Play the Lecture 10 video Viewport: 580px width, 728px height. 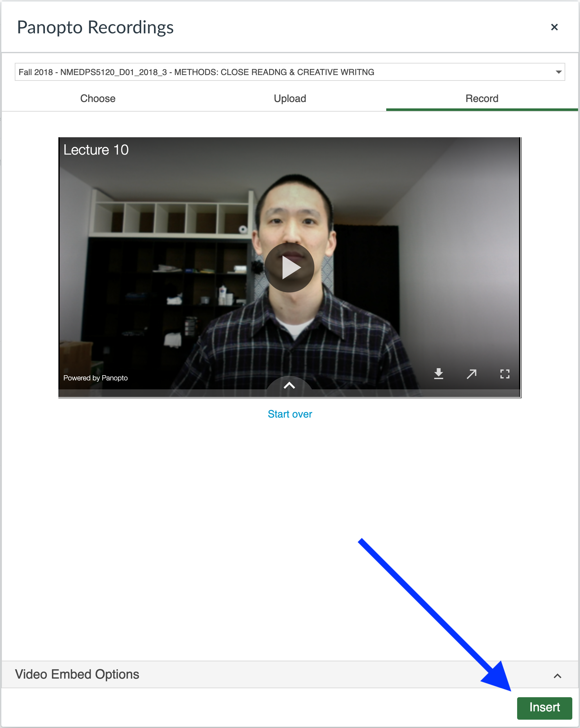click(289, 267)
